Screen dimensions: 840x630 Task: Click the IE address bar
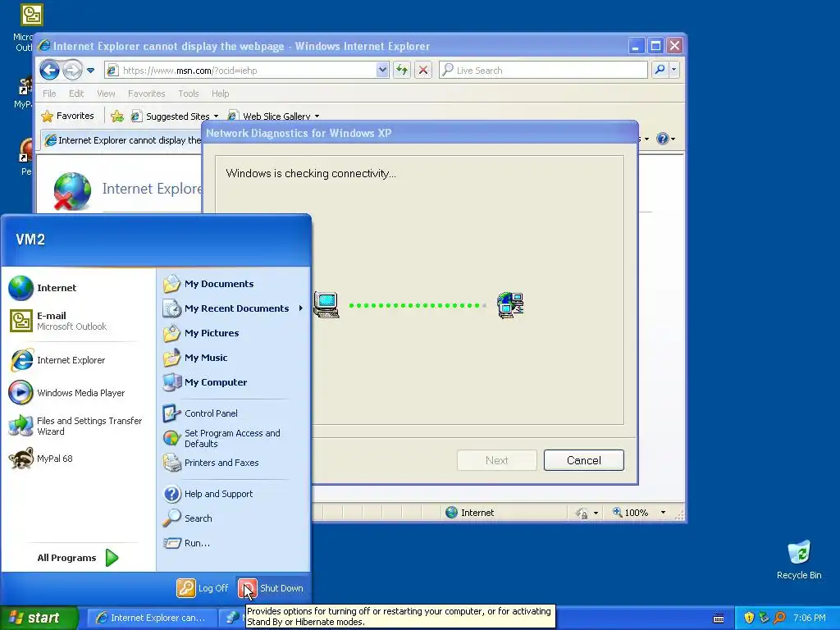(247, 71)
